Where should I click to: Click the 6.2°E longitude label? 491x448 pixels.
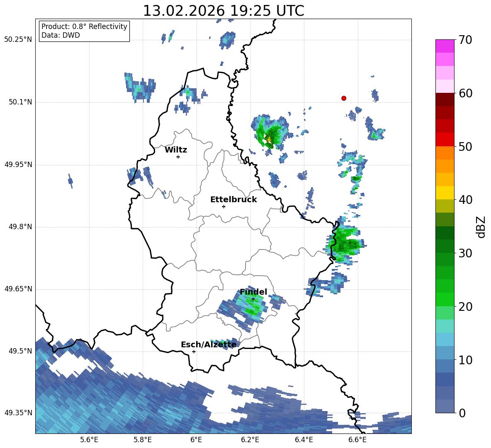[250, 440]
